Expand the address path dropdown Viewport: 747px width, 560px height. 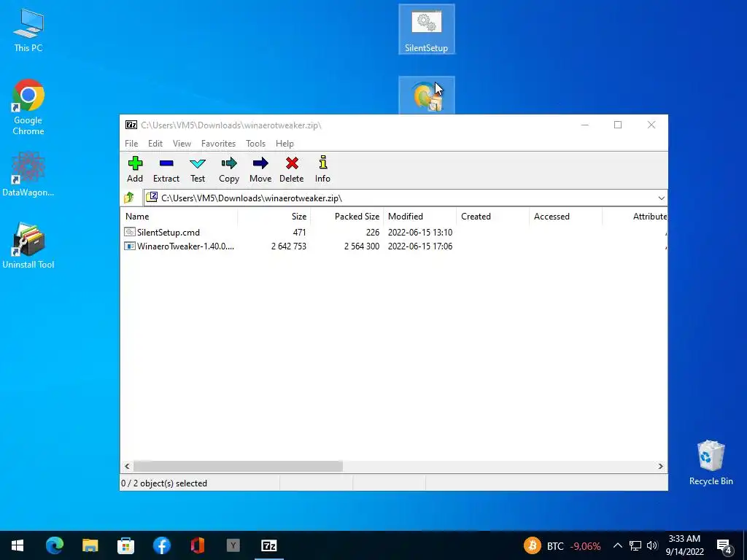click(x=661, y=198)
